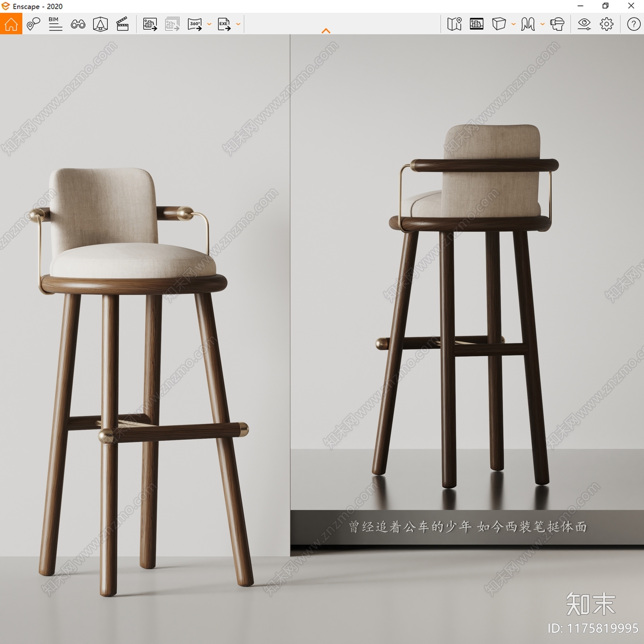This screenshot has width=644, height=644.
Task: Open Manage Views binoculars icon
Action: [78, 24]
